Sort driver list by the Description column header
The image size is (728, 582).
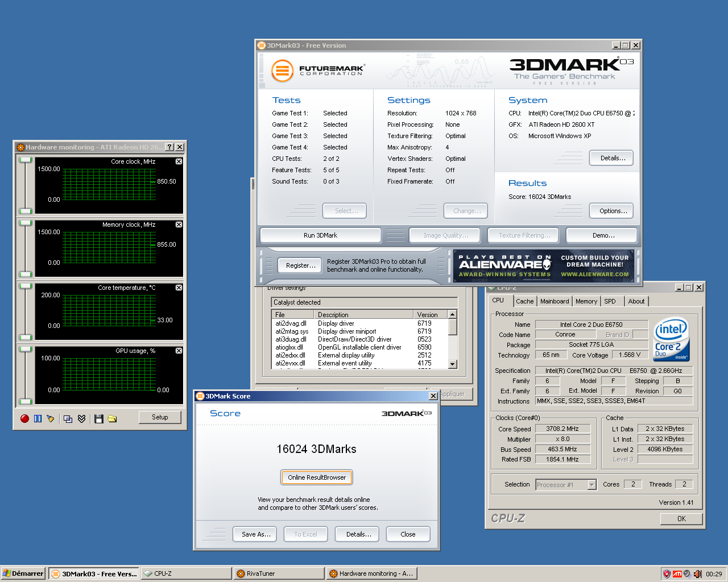(364, 315)
